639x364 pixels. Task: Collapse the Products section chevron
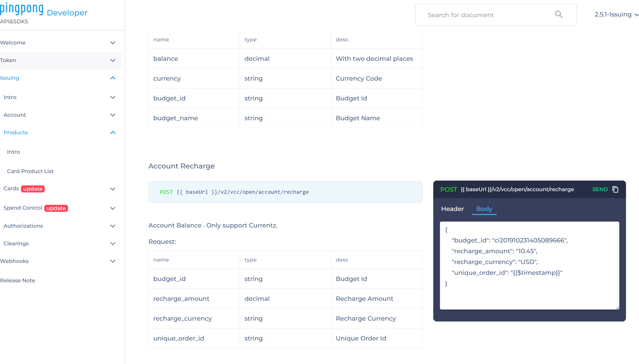(x=113, y=132)
